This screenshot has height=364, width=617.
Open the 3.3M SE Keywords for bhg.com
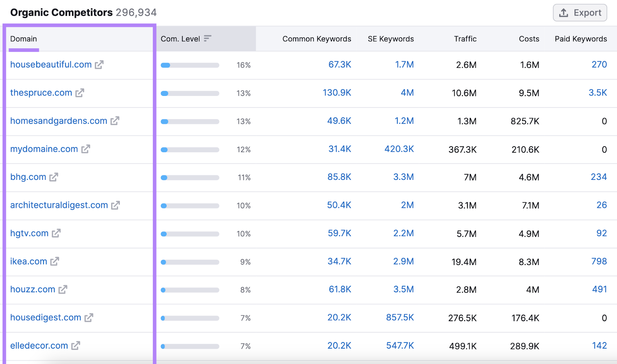[x=403, y=177]
